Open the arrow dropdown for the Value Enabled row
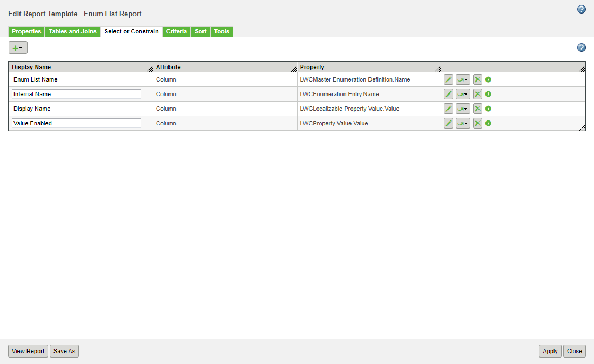Screen dimensions: 594x364 coord(463,123)
